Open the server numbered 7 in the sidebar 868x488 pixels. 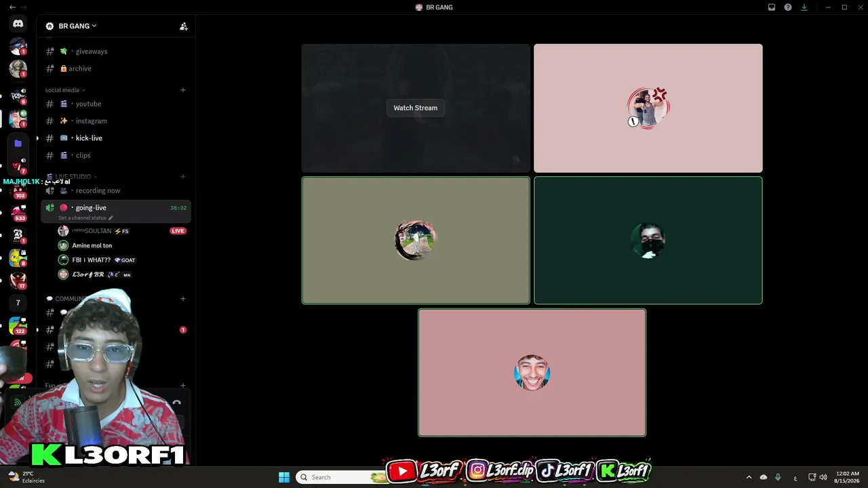(18, 303)
